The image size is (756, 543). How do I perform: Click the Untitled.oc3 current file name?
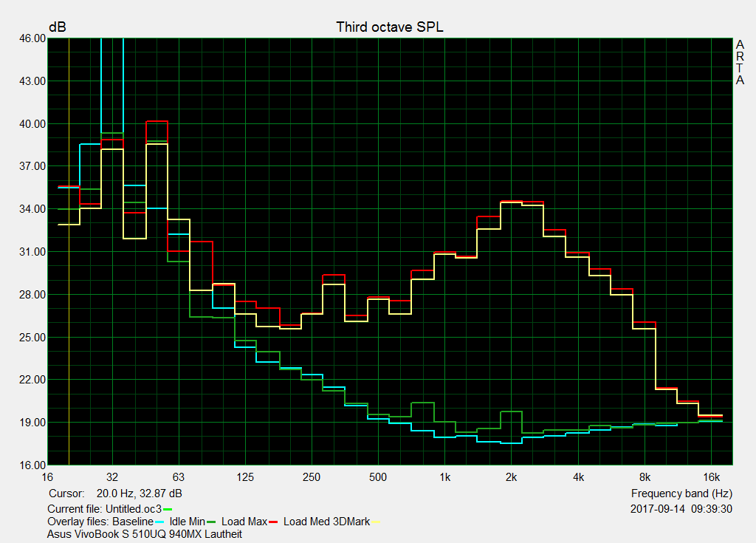click(134, 509)
